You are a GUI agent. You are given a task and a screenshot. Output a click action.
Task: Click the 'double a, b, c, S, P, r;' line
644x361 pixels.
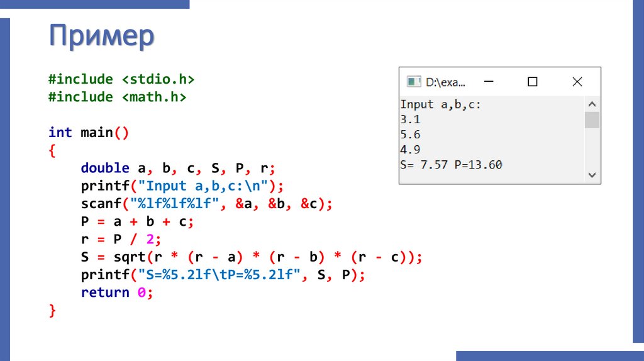click(x=178, y=169)
